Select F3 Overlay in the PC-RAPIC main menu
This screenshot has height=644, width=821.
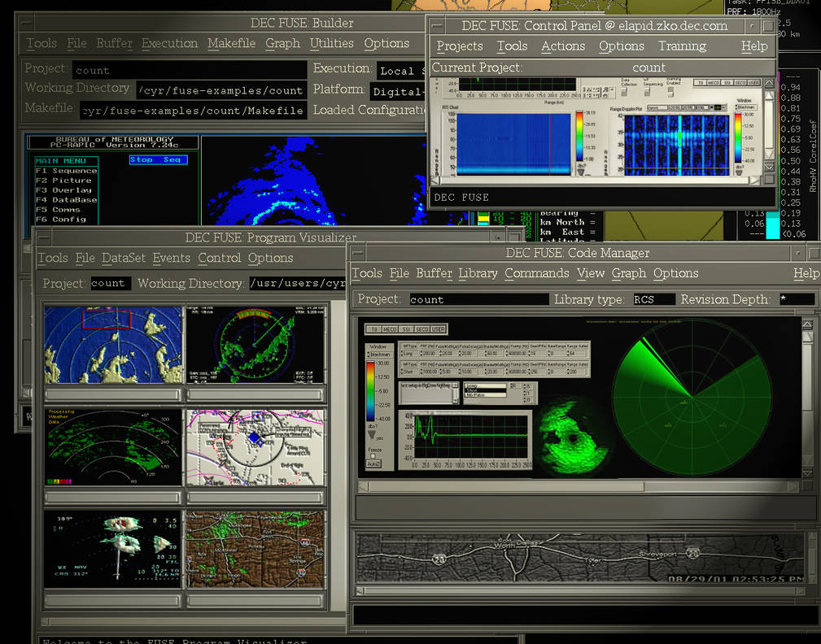[65, 189]
